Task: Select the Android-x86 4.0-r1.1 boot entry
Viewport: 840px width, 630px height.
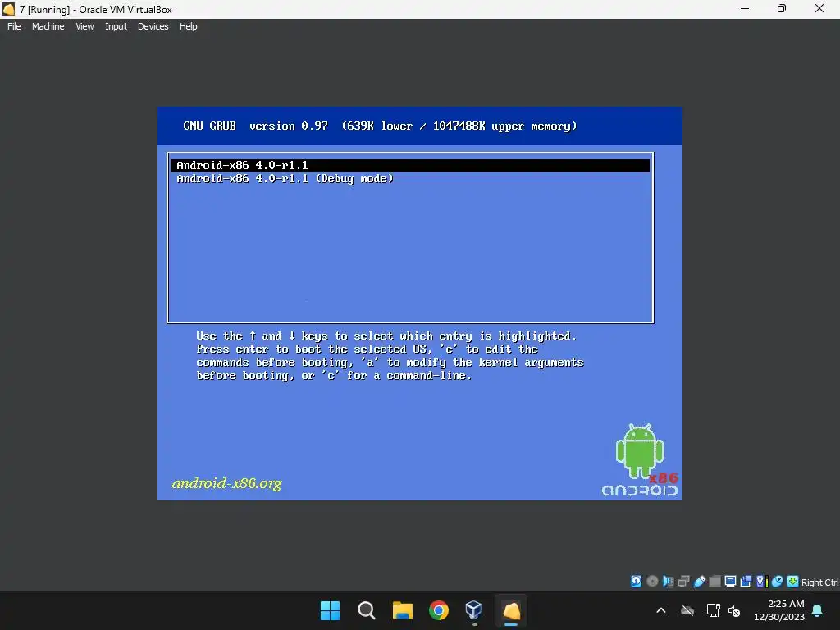Action: (410, 166)
